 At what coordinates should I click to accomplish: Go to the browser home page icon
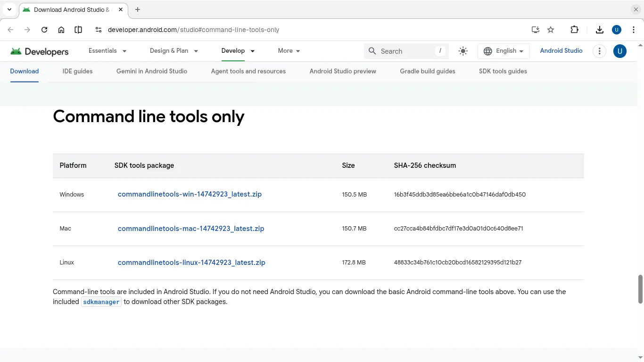pyautogui.click(x=61, y=30)
